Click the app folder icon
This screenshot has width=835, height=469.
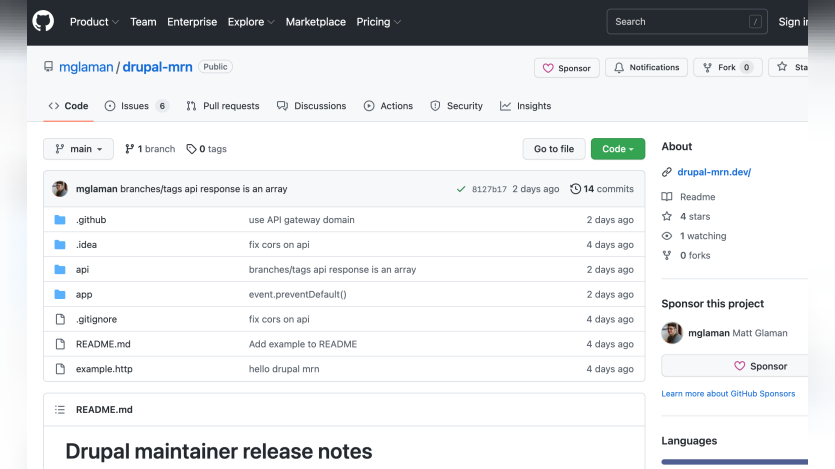coord(60,294)
